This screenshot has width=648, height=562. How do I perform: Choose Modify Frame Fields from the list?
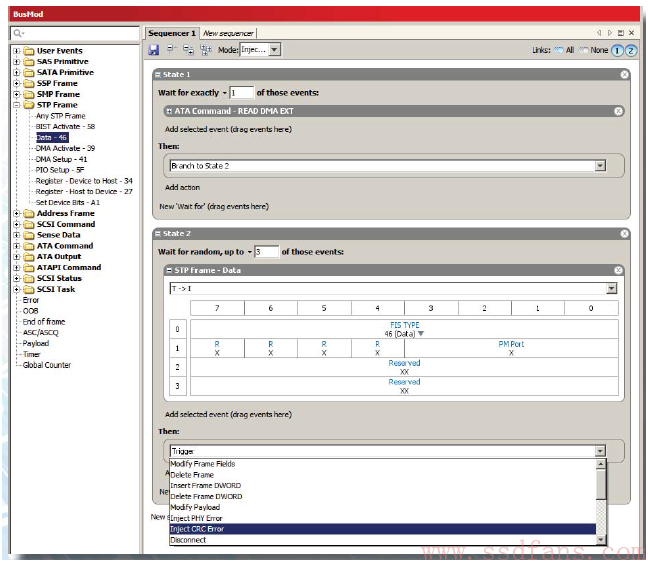point(383,464)
